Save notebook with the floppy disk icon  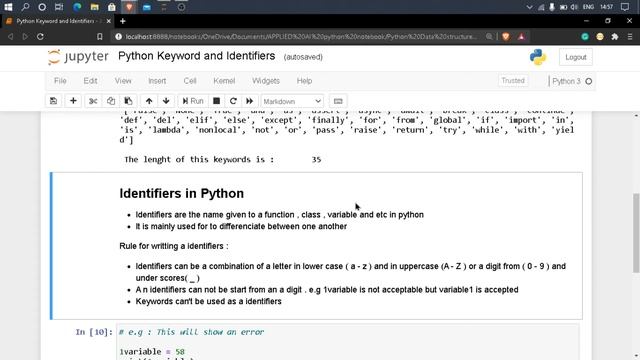click(53, 101)
